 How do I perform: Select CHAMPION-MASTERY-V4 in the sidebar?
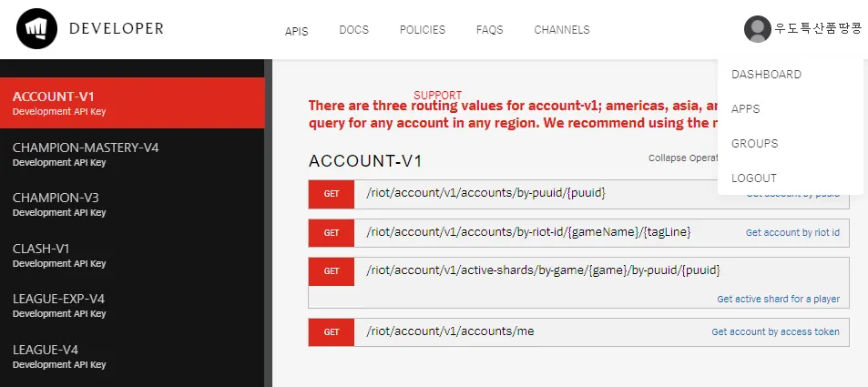[132, 154]
